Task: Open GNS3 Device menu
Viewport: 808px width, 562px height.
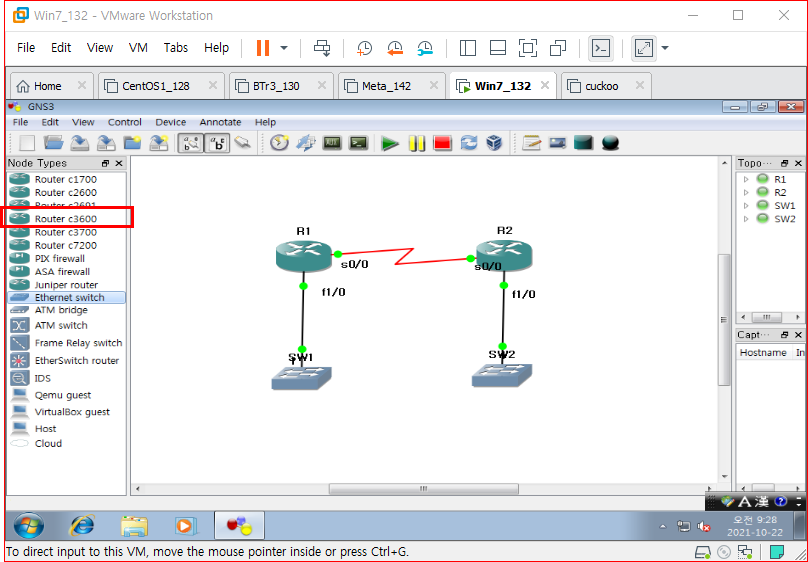Action: (x=171, y=122)
